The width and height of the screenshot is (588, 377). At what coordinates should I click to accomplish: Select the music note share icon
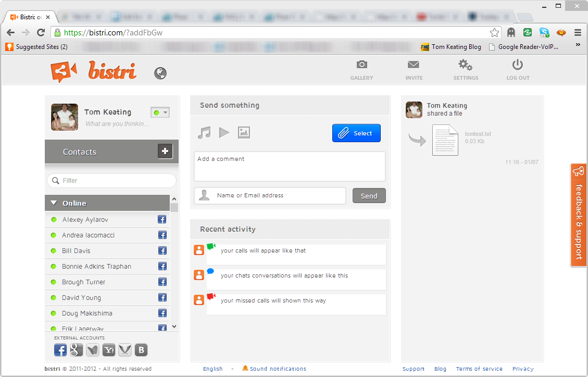pyautogui.click(x=204, y=133)
